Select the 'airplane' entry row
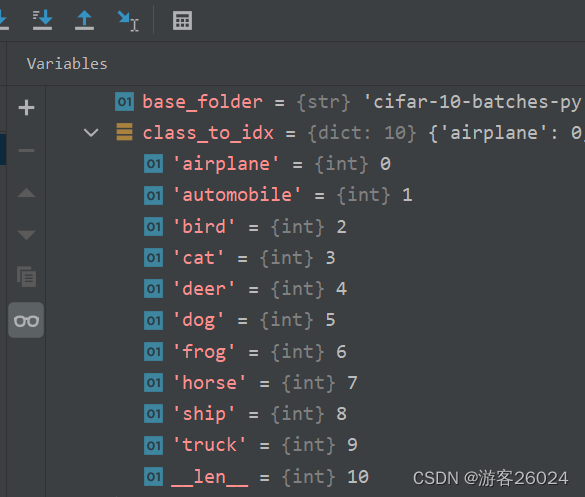The height and width of the screenshot is (497, 585). [x=315, y=164]
